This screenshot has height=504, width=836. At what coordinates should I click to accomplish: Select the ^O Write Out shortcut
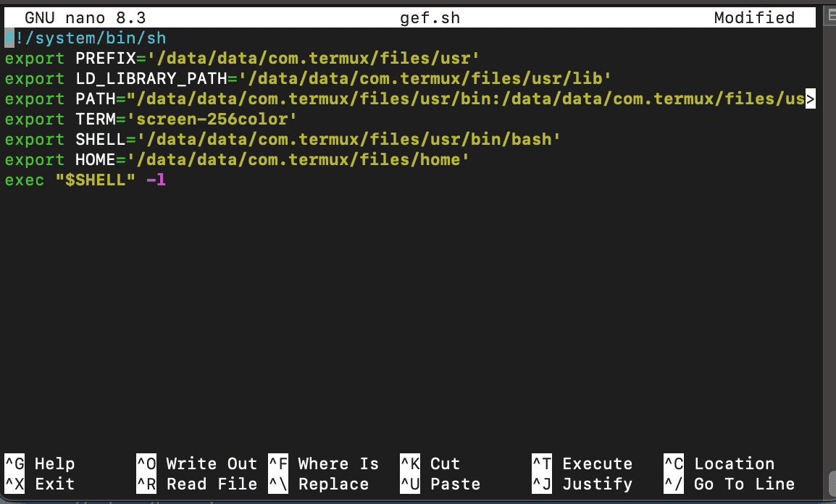pyautogui.click(x=197, y=463)
